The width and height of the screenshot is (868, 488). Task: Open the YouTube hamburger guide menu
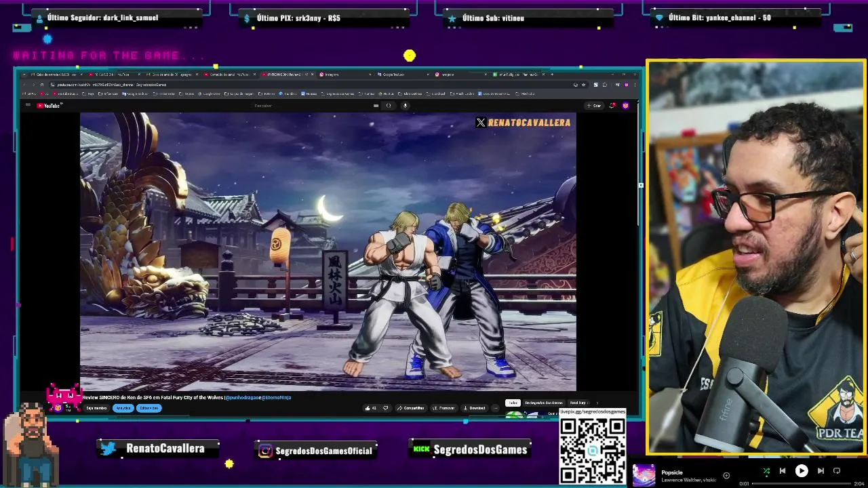[28, 106]
